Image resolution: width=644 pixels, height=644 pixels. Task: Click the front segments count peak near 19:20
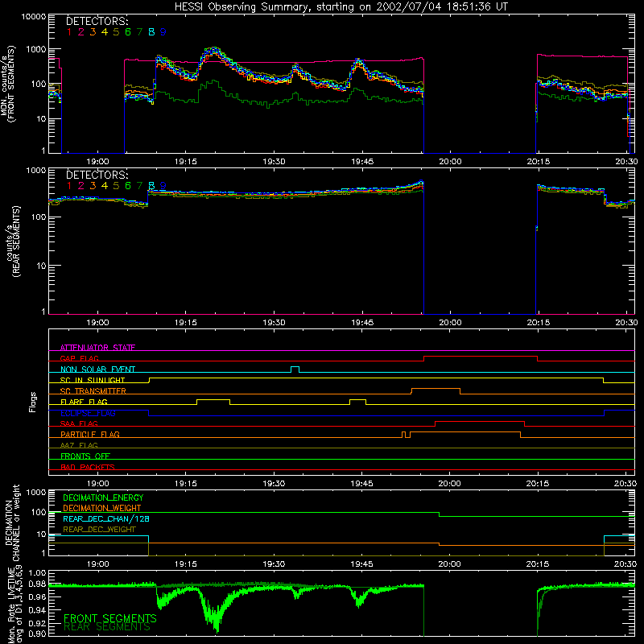click(213, 50)
